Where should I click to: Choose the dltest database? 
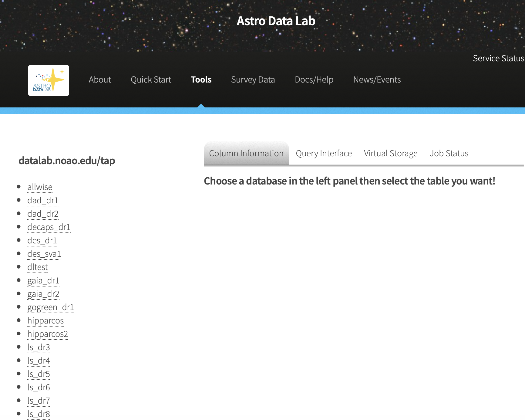point(38,267)
